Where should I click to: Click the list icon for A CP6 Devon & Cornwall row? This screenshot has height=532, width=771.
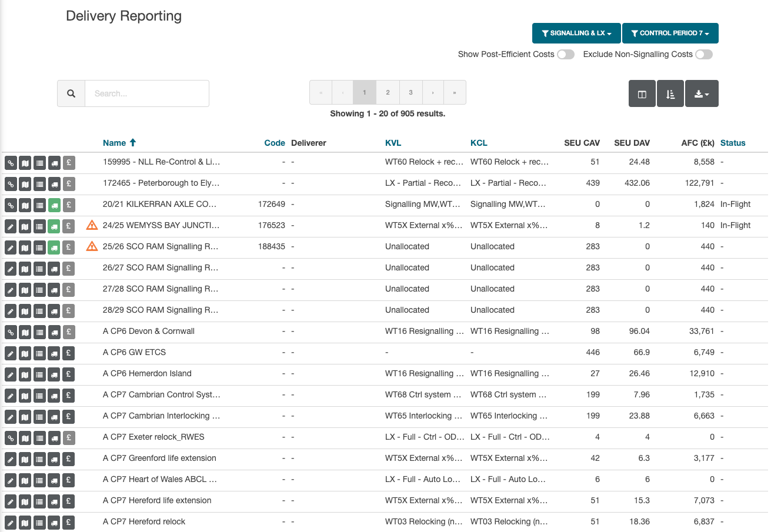[39, 332]
